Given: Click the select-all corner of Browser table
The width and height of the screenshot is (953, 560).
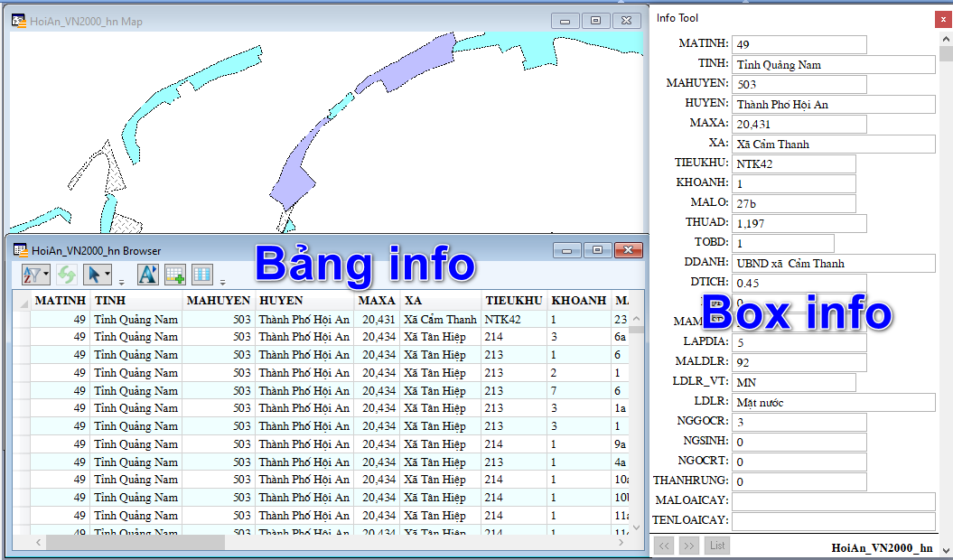Looking at the screenshot, I should point(22,301).
